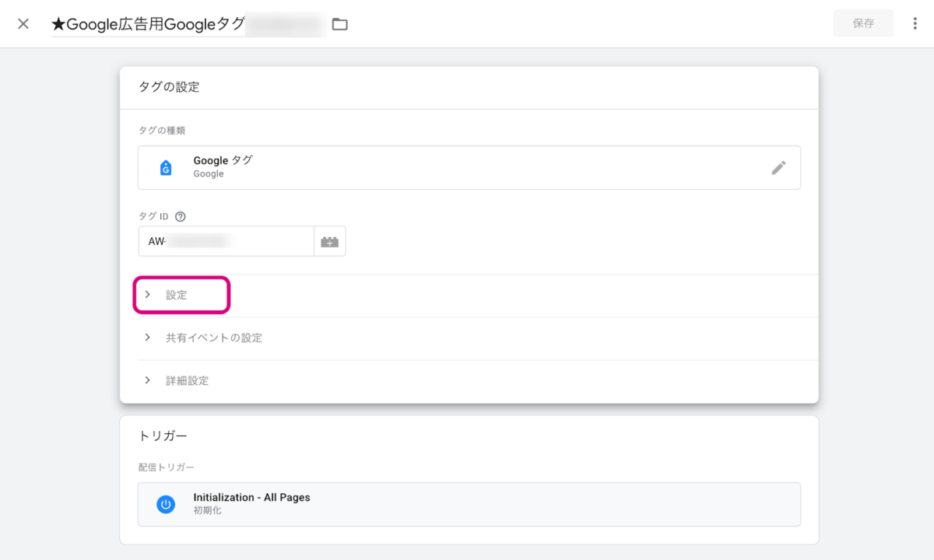Open the three-dot more options menu
Screen dimensions: 934x560
915,23
